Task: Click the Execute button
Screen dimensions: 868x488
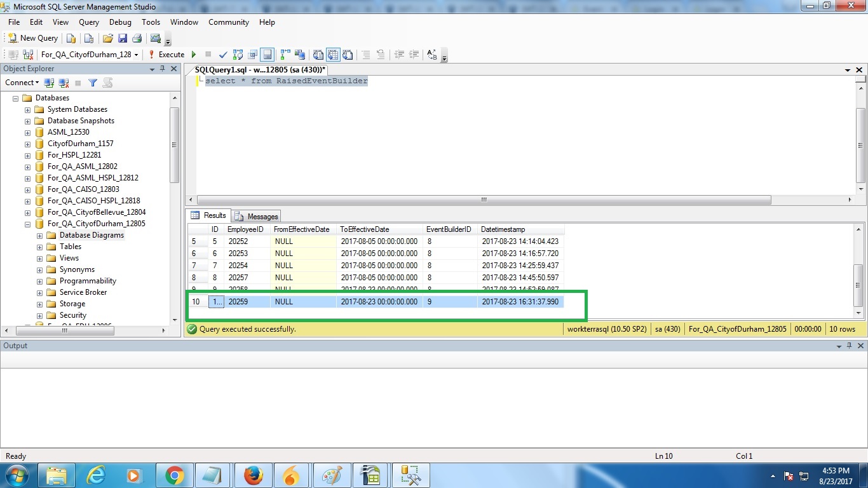Action: pyautogui.click(x=166, y=55)
